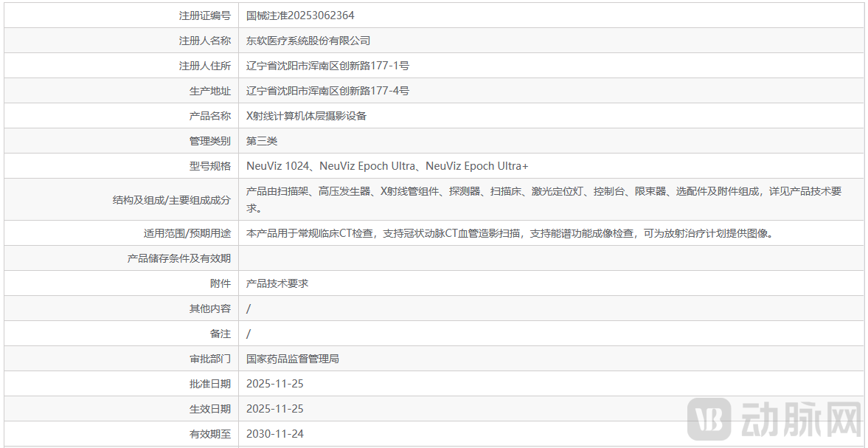The width and height of the screenshot is (868, 448).
Task: Click model NeuViz 1024 in specifications row
Action: (278, 165)
